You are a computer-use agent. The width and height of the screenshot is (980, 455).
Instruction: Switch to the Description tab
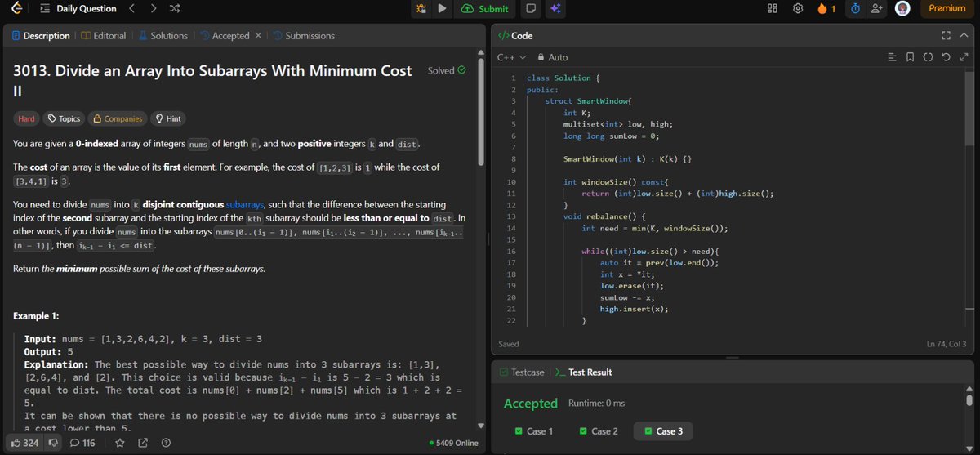coord(40,36)
